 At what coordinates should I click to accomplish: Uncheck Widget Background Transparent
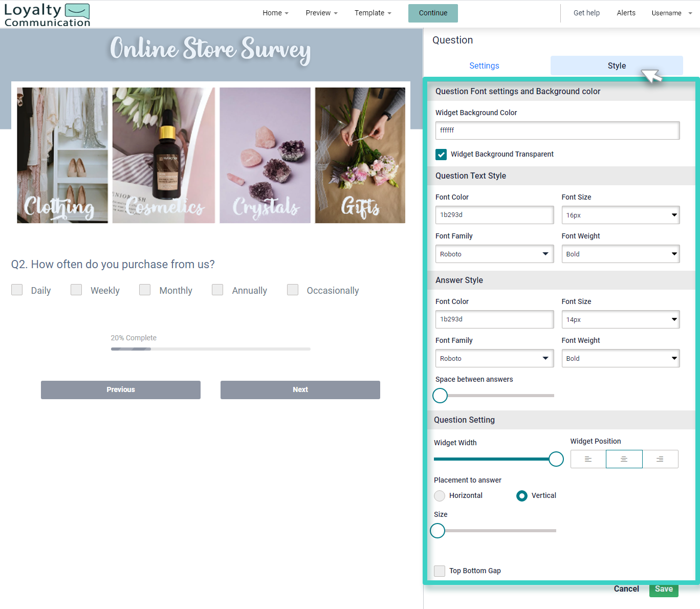(x=441, y=154)
